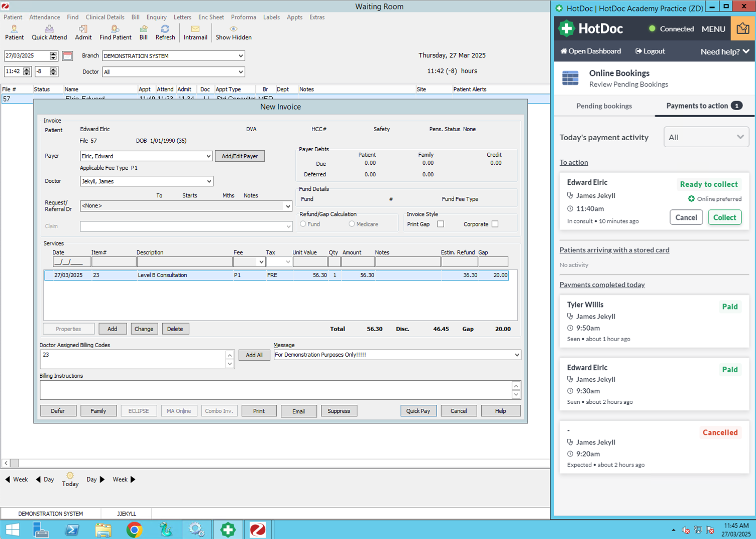
Task: Click the Billing Instructions scroll down arrow
Action: 516,394
